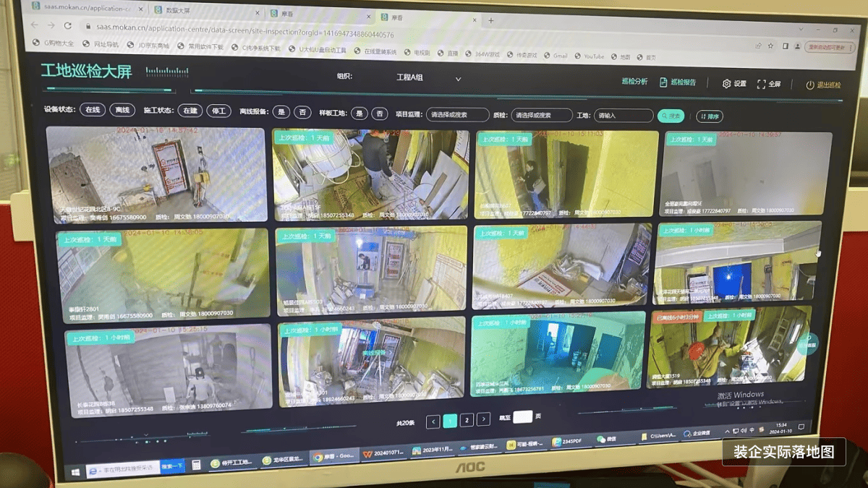Open the 在线重装系统 bookmark
Viewport: 868px width, 488px height.
point(375,52)
